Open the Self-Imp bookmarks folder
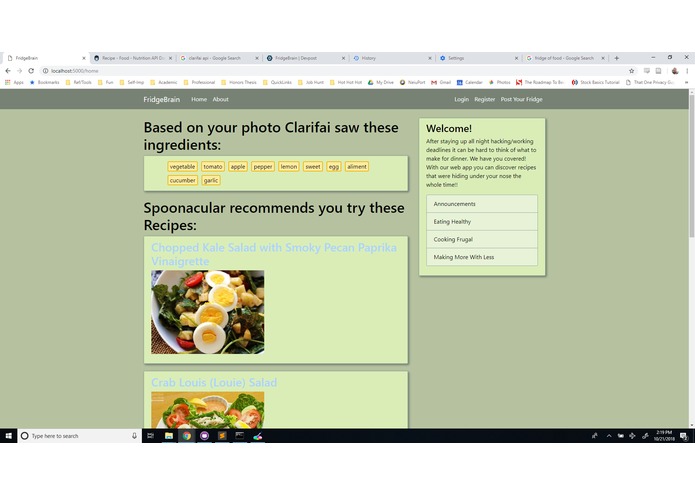The image size is (695, 494). tap(132, 82)
